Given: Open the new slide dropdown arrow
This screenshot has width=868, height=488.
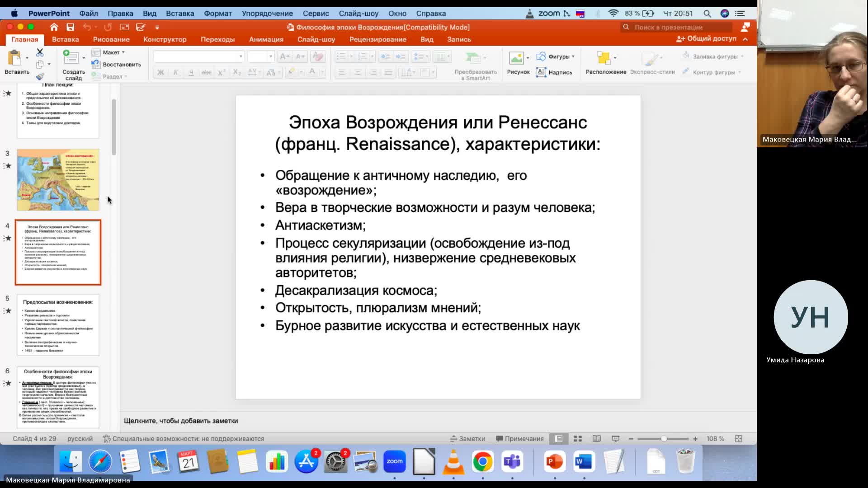Looking at the screenshot, I should click(x=84, y=58).
